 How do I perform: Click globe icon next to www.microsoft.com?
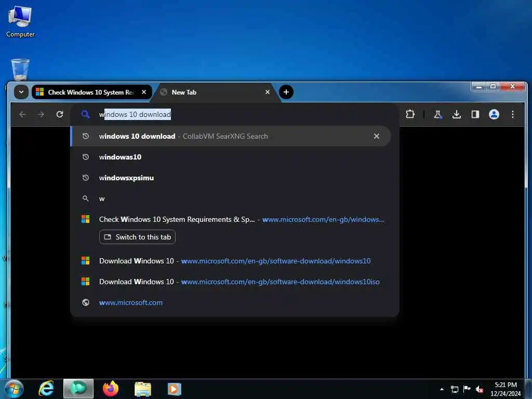coord(86,302)
